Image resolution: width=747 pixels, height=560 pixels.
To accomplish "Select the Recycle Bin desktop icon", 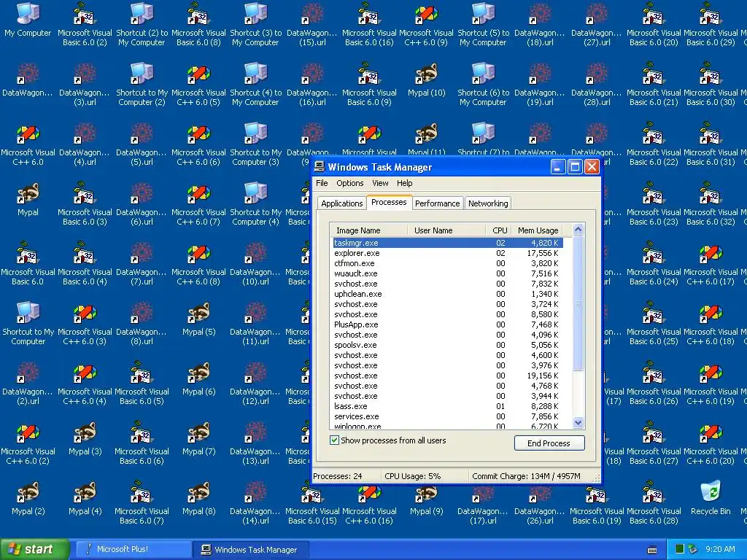I will tap(711, 498).
